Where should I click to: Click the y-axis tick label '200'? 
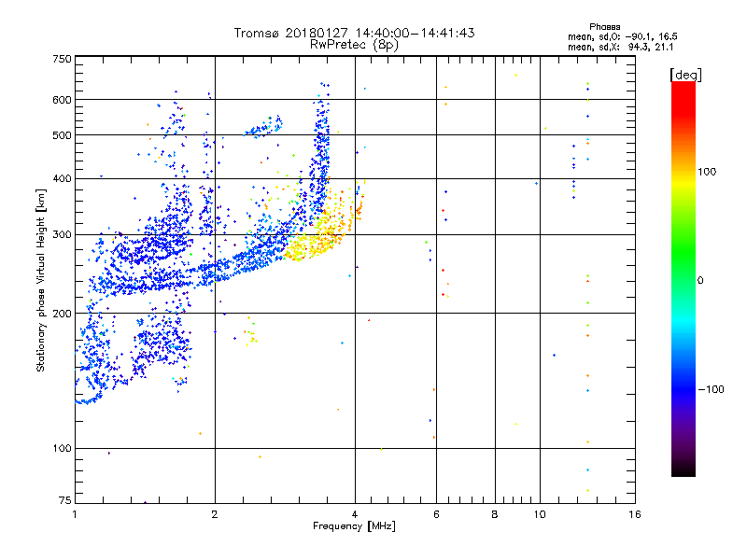pos(62,314)
